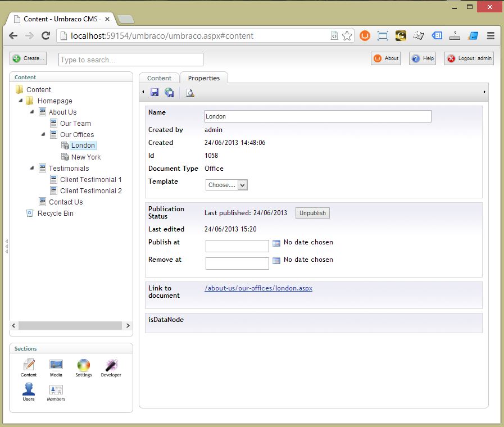The height and width of the screenshot is (427, 504).
Task: Switch to the Properties tab
Action: (204, 78)
